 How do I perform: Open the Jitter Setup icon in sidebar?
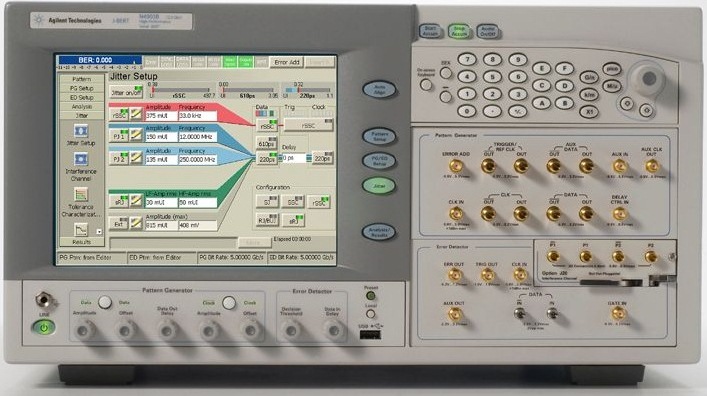pyautogui.click(x=81, y=131)
